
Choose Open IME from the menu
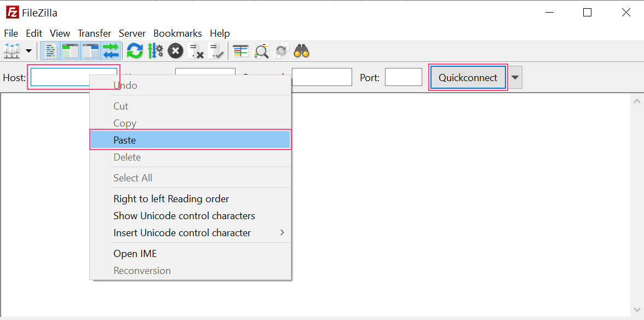click(135, 253)
